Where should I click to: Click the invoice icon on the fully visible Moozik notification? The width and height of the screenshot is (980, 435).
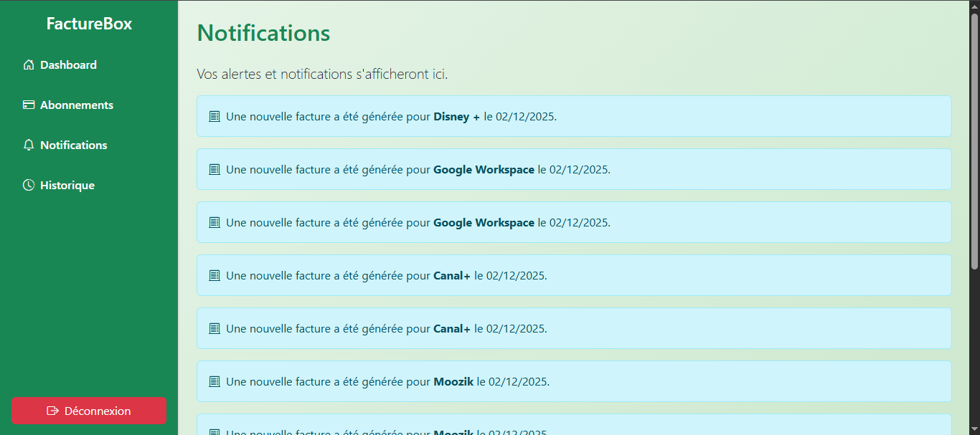tap(215, 382)
